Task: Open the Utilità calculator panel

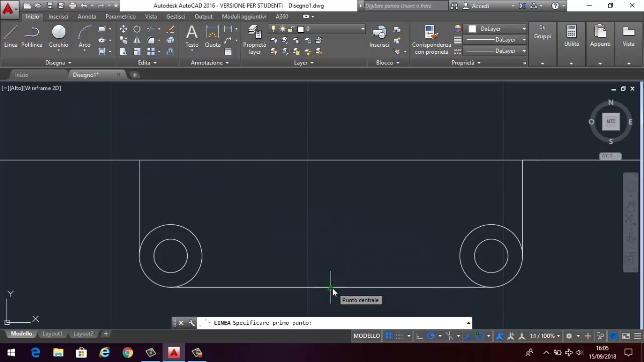Action: click(x=572, y=37)
